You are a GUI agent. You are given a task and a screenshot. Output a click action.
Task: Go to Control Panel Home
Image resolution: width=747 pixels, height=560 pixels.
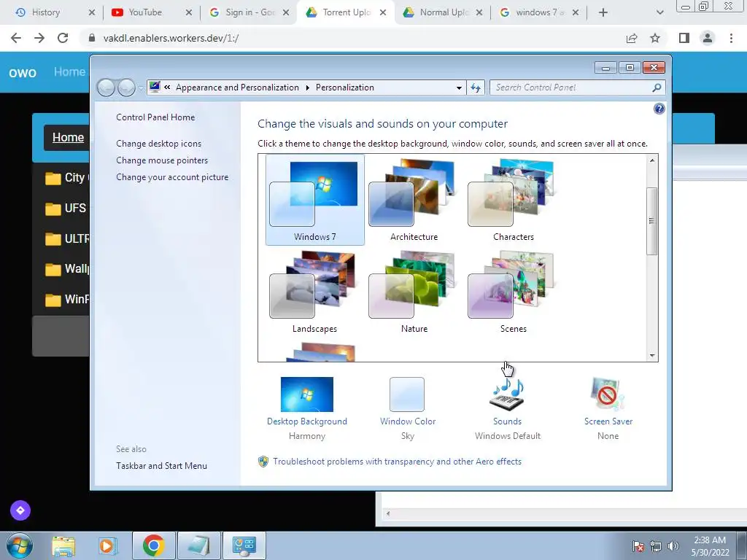(x=155, y=117)
